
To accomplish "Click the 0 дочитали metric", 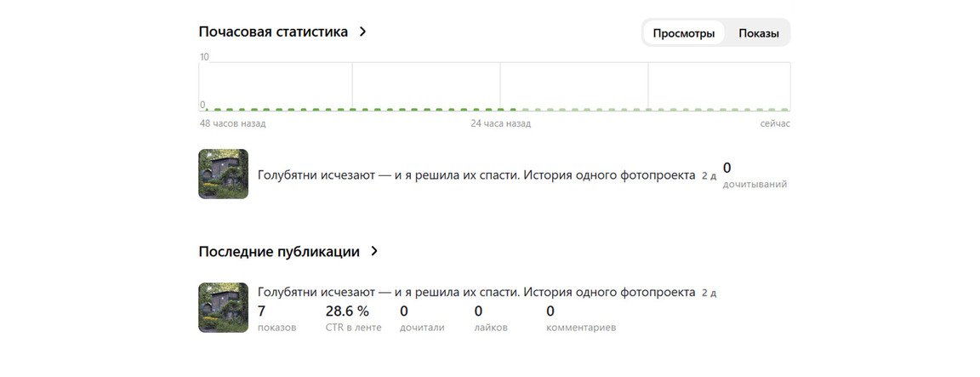I will [421, 318].
